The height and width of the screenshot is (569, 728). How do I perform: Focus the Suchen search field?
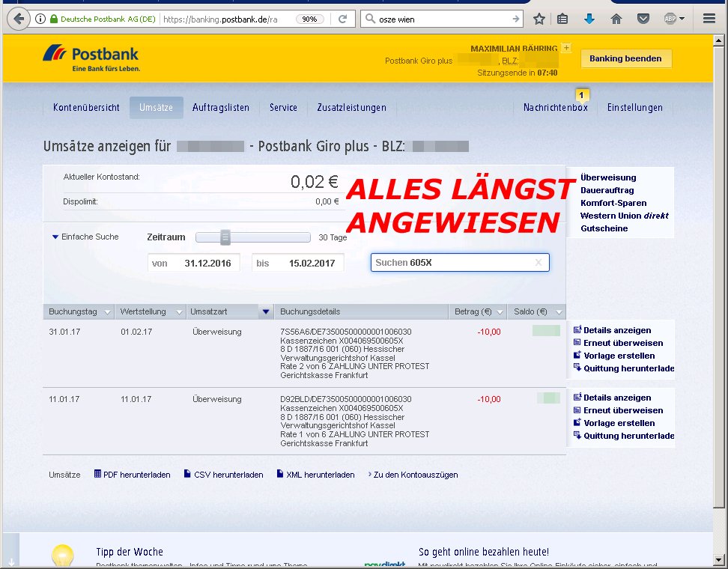[460, 263]
